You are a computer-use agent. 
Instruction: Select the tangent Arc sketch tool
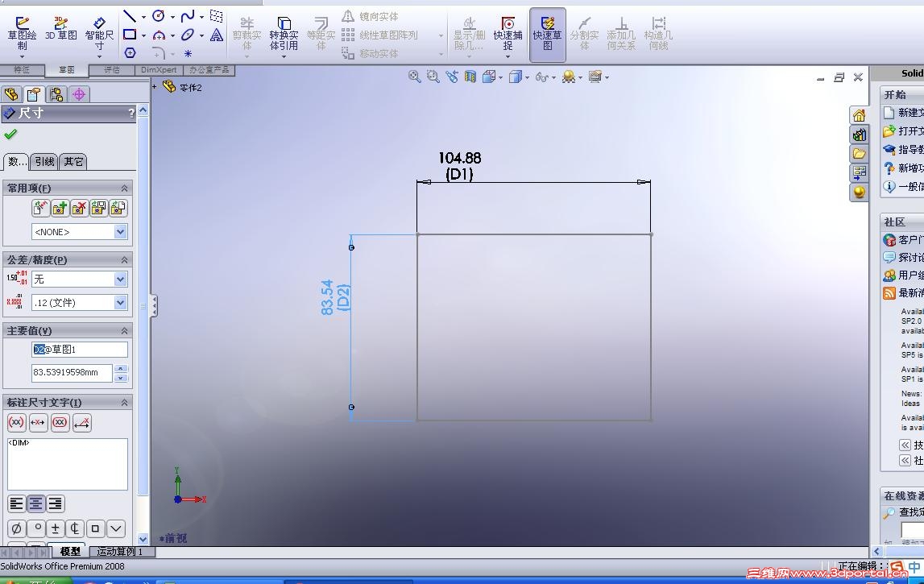(x=159, y=35)
